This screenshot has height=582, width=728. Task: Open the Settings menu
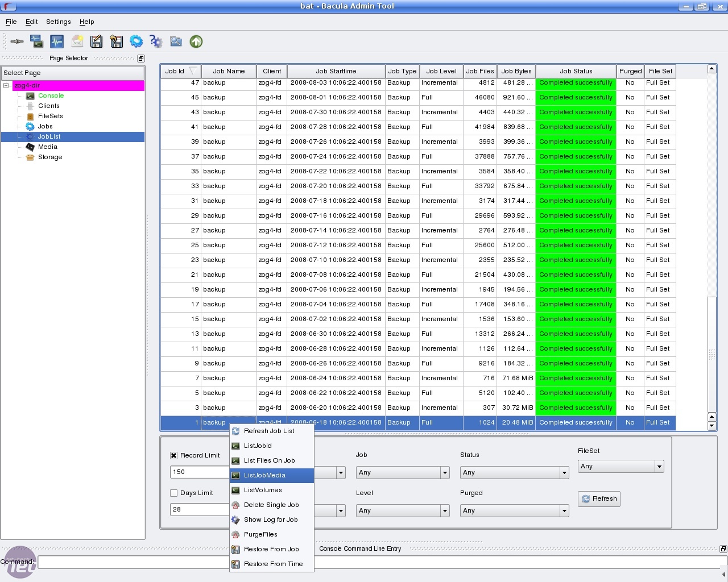point(59,22)
